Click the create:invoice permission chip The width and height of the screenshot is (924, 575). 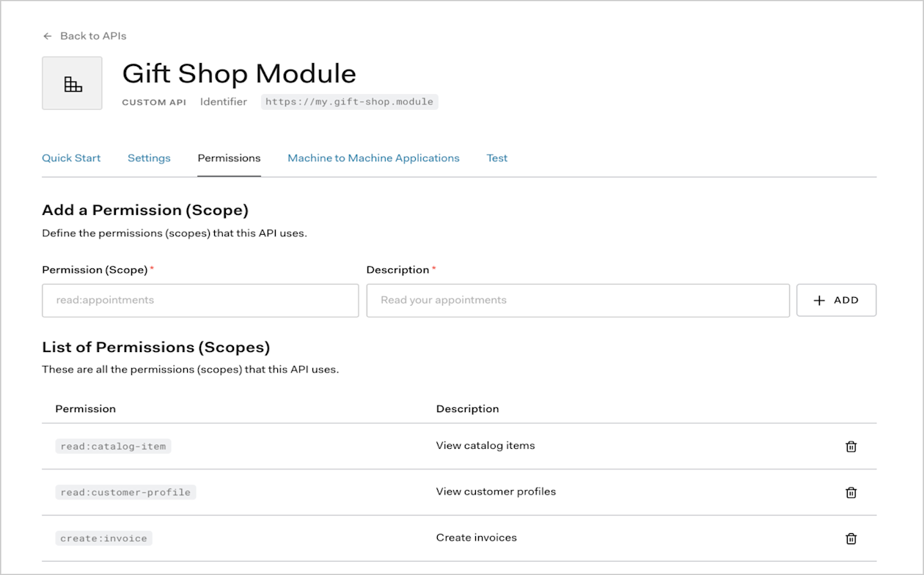coord(103,538)
